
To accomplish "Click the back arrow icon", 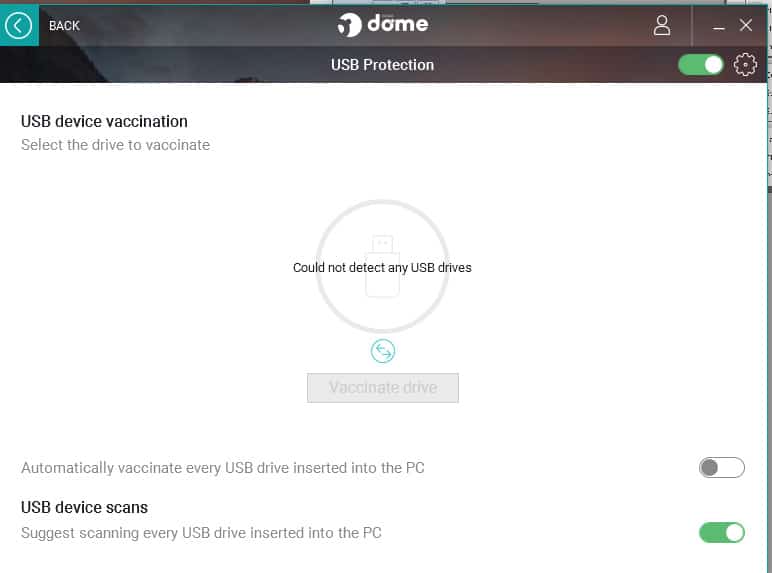I will point(19,26).
